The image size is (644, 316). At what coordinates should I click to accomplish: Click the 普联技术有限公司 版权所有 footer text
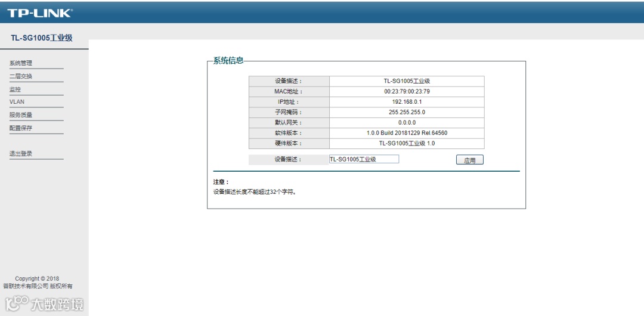tap(38, 286)
